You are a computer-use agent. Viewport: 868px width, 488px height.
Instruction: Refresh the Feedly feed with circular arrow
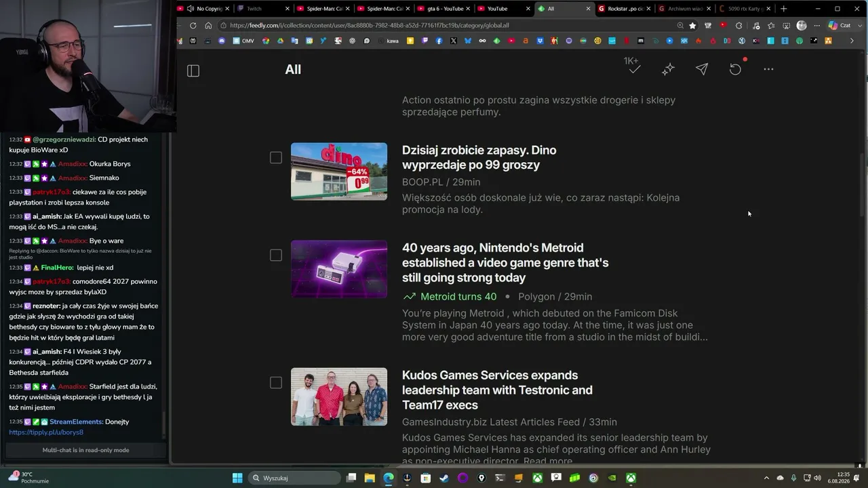[735, 69]
